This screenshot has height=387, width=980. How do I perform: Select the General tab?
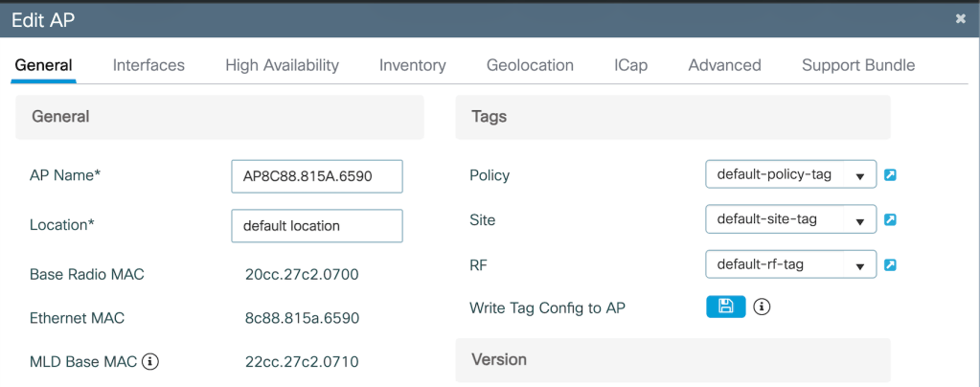(x=43, y=65)
